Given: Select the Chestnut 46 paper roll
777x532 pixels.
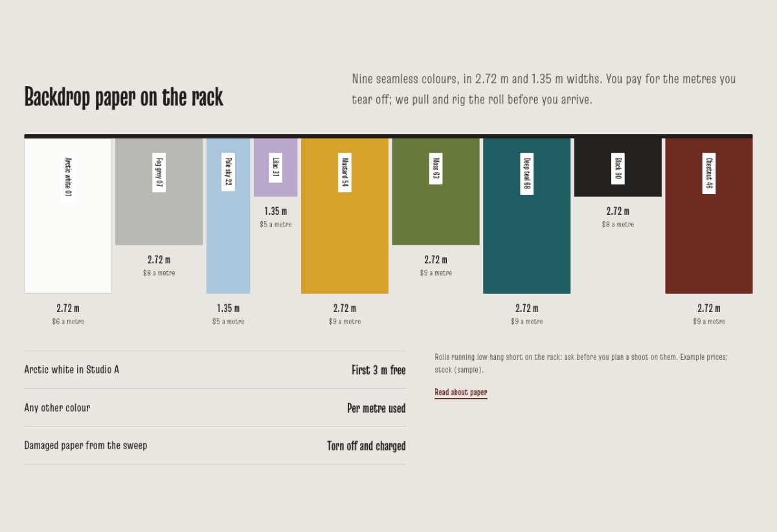Looking at the screenshot, I should (709, 216).
